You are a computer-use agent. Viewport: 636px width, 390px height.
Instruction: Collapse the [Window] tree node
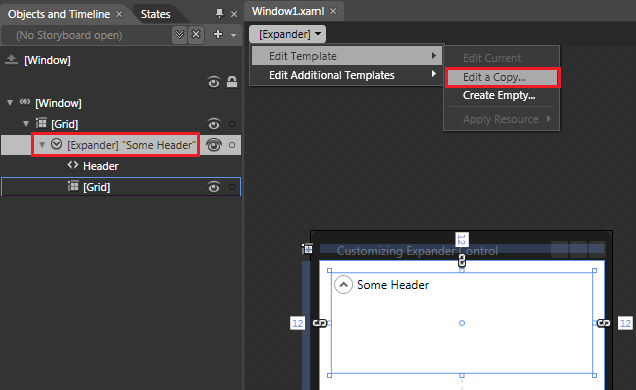[10, 103]
